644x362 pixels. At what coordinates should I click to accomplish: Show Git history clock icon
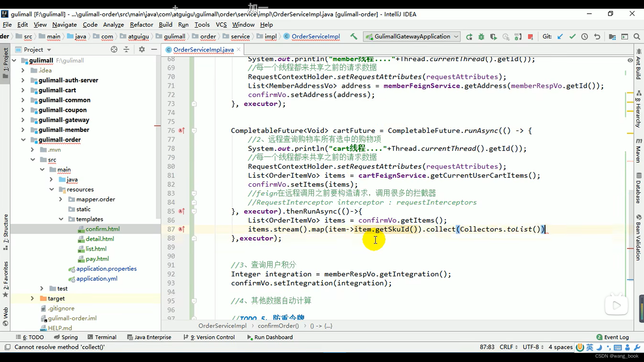pos(585,37)
